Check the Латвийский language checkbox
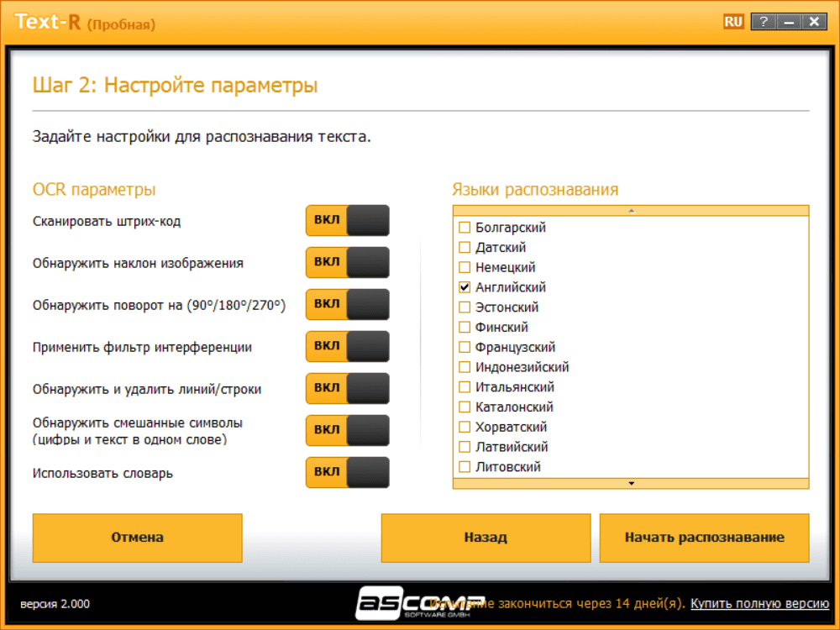This screenshot has width=840, height=630. tap(465, 447)
